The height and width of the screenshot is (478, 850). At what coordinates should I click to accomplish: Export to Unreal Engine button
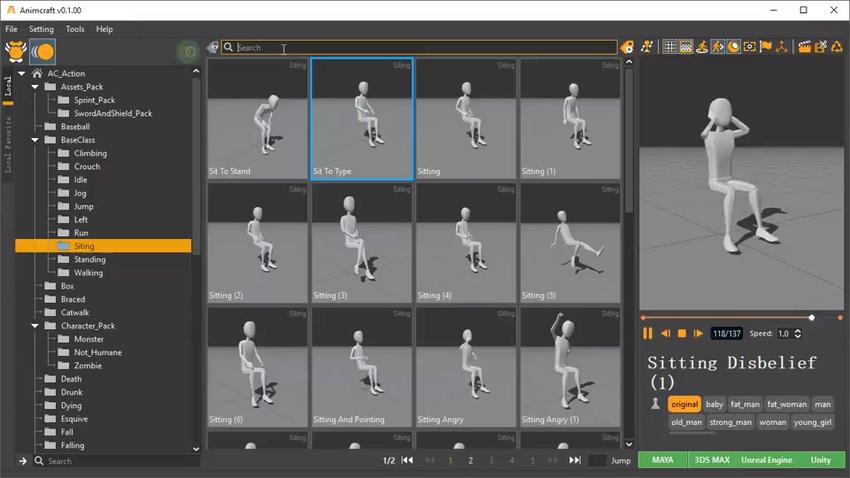click(x=766, y=460)
